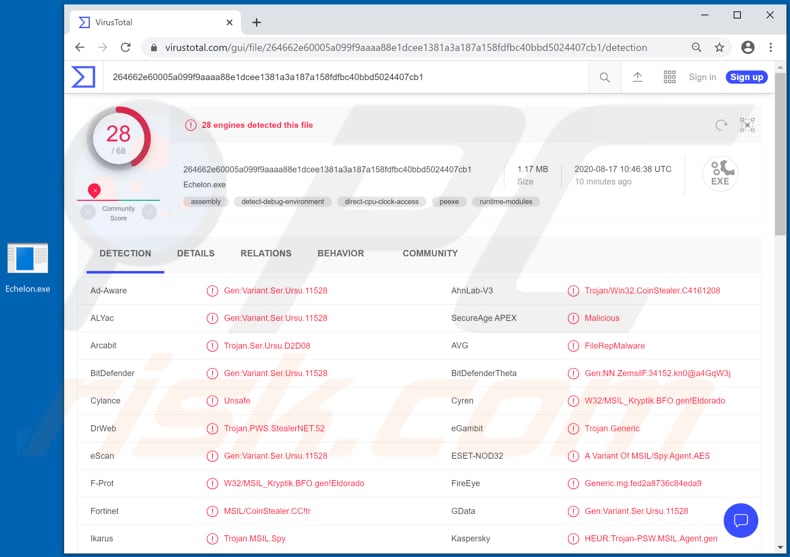This screenshot has height=557, width=790.
Task: Click the 2020-08-17 10:46:38 UTC timestamp
Action: (623, 169)
